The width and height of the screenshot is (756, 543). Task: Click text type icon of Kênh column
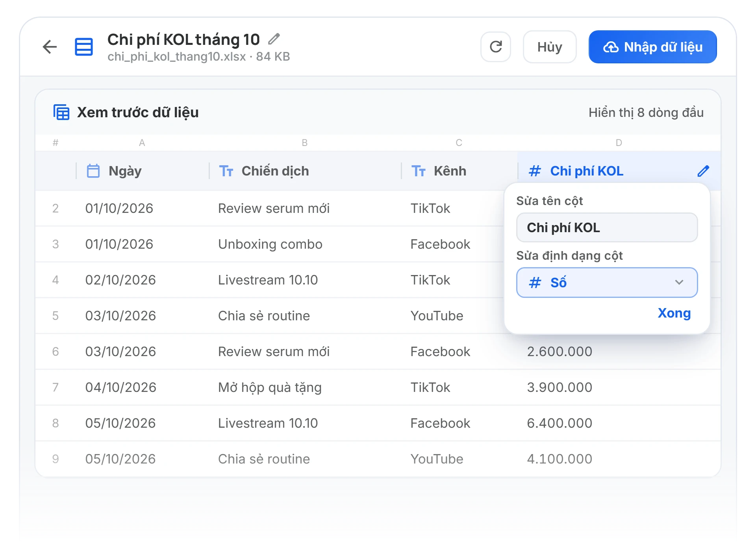419,171
